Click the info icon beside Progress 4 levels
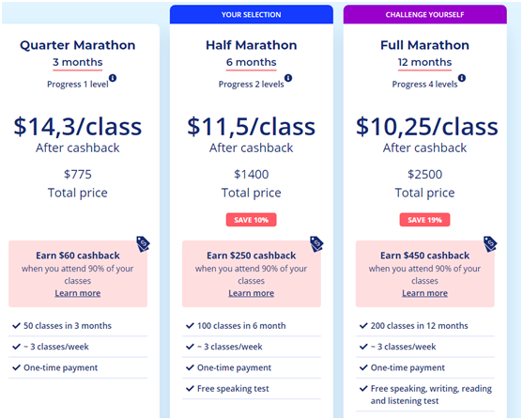The image size is (523, 420). (x=462, y=78)
